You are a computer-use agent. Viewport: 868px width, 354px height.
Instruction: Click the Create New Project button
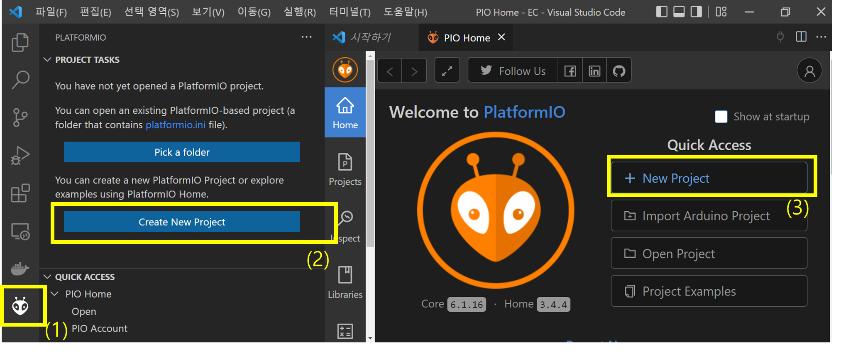pyautogui.click(x=182, y=222)
